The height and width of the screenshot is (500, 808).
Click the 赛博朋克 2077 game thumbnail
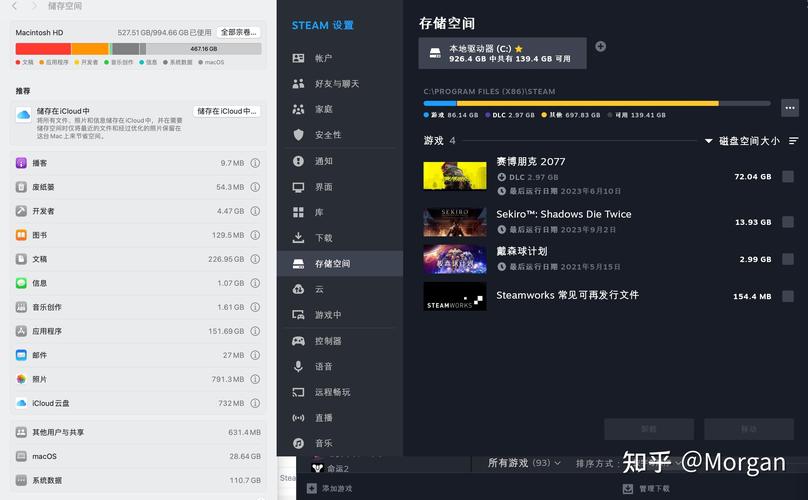click(455, 176)
